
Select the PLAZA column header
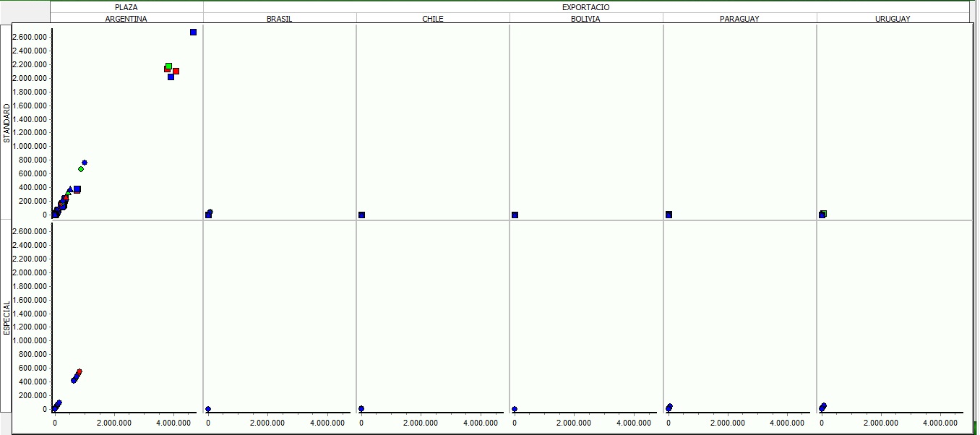click(126, 7)
